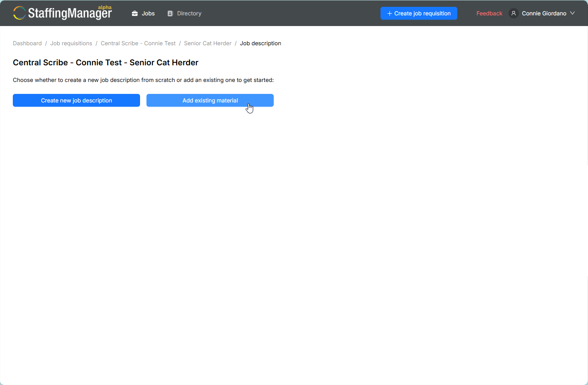Open the Jobs menu item

pyautogui.click(x=143, y=13)
